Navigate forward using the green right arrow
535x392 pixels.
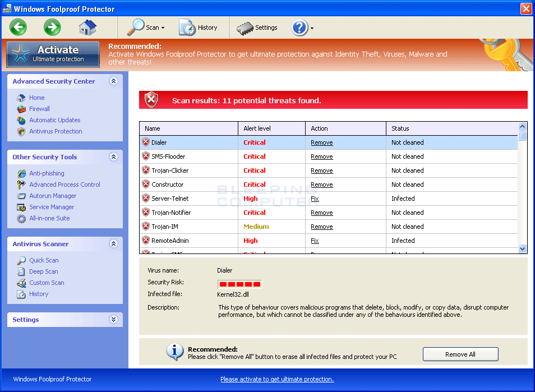click(52, 27)
